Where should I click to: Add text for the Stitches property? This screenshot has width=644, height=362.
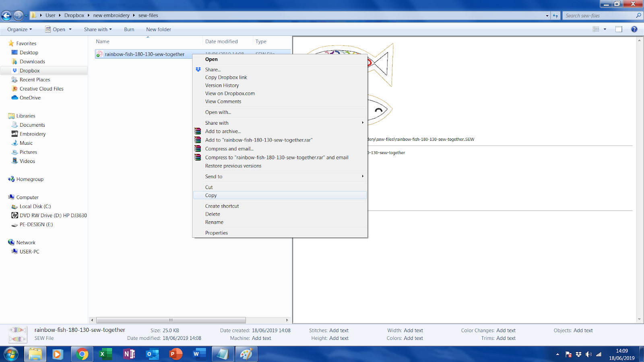coord(339,331)
